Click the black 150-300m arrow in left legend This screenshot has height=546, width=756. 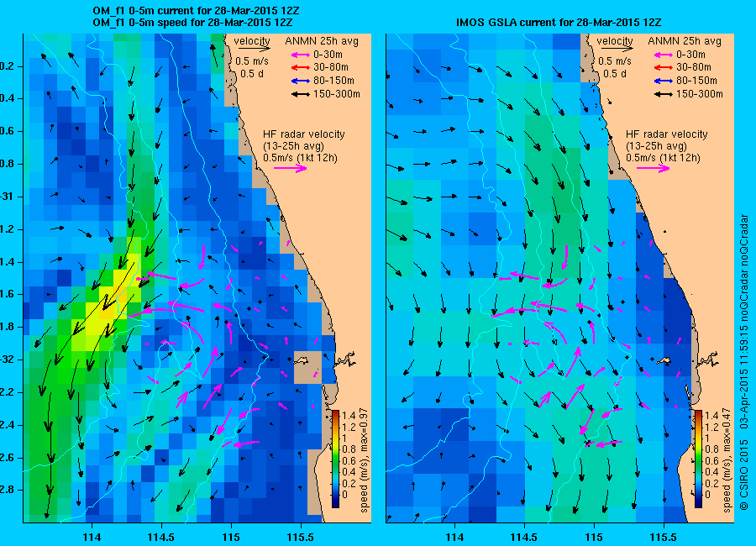coord(301,95)
